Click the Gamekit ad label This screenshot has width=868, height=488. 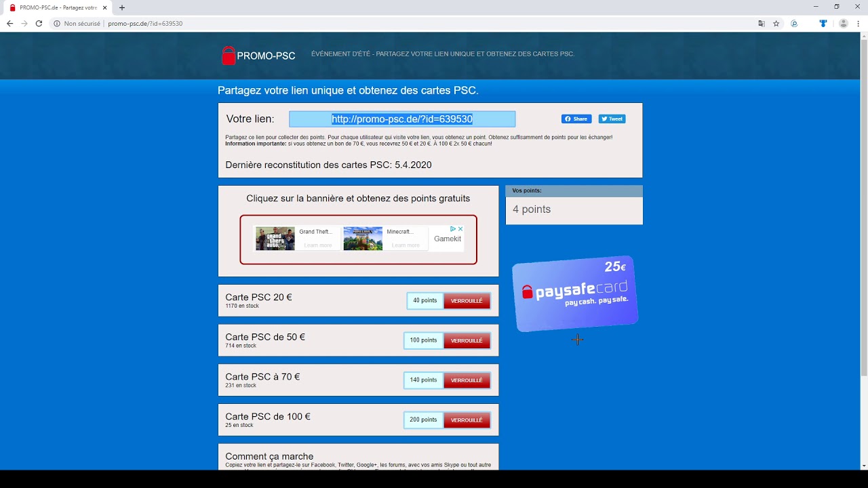(x=448, y=239)
